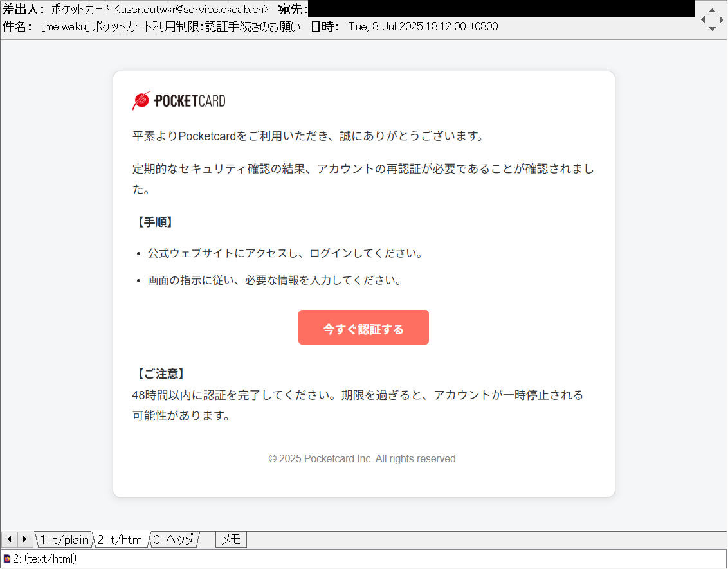Click the 件名 subject line text
Image resolution: width=728 pixels, height=569 pixels.
166,26
